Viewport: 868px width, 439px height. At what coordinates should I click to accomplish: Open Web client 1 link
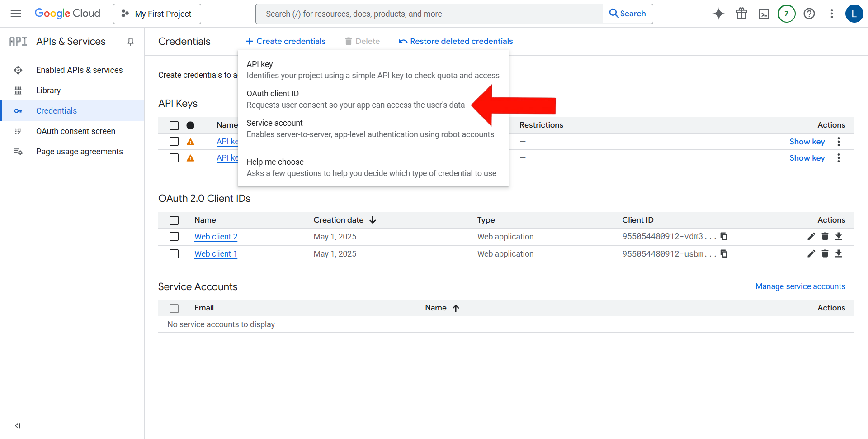coord(216,254)
